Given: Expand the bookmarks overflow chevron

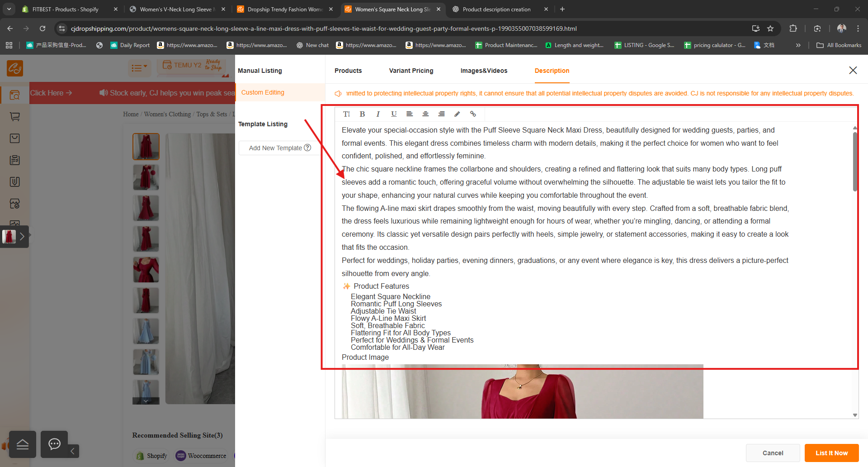Looking at the screenshot, I should point(798,45).
